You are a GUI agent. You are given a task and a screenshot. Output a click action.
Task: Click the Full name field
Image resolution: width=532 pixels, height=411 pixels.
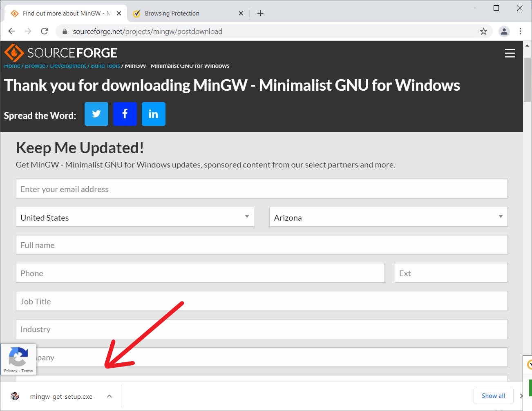262,245
